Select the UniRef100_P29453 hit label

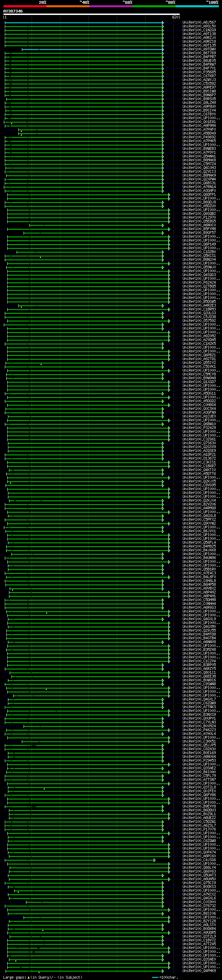click(x=199, y=761)
